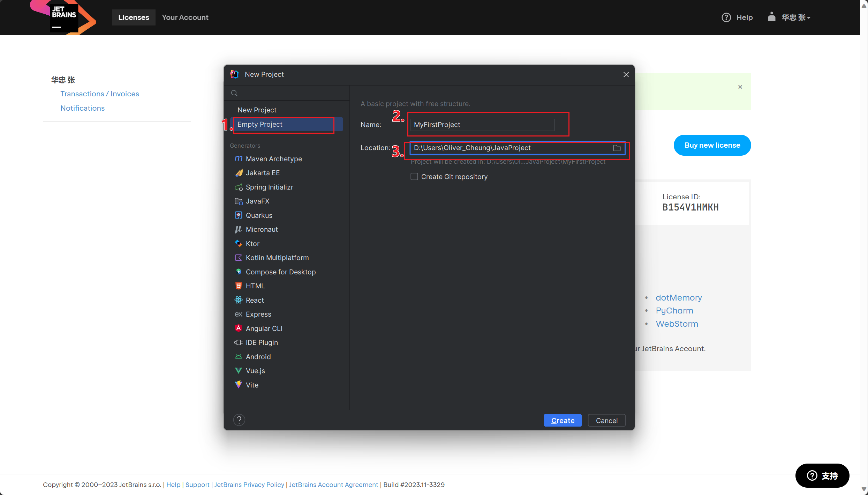Select the Spring Initializr icon
Viewport: 868px width, 495px height.
239,187
